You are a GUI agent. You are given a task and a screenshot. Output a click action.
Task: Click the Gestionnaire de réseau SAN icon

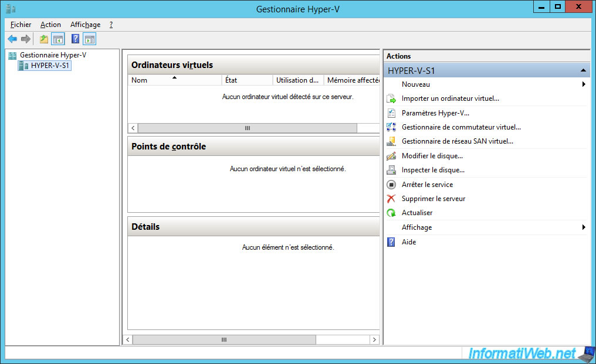click(391, 141)
